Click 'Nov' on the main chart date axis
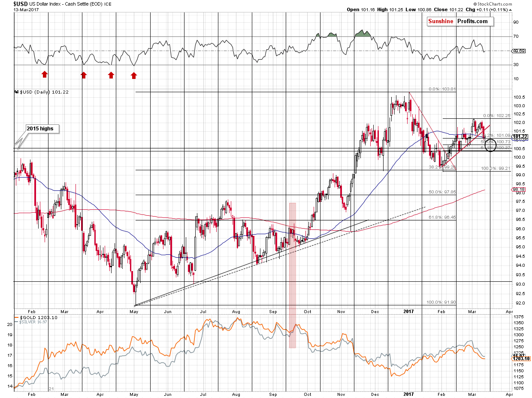Screen dimensions: 532x398 [341, 312]
